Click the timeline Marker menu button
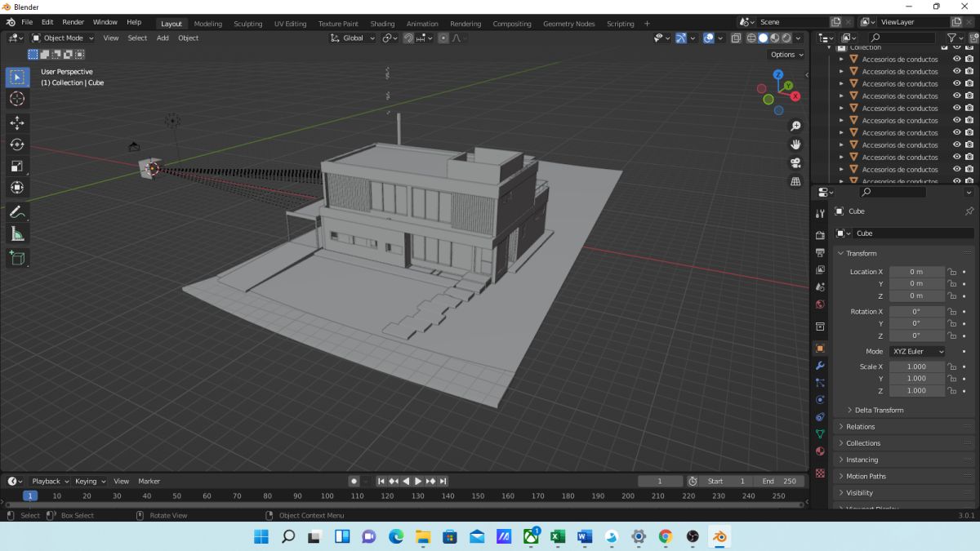The image size is (980, 551). 149,481
